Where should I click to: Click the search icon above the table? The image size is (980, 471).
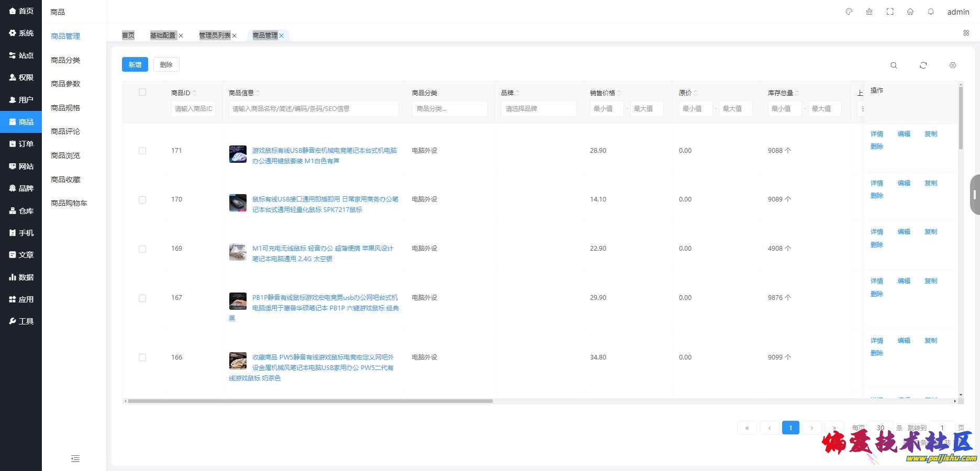[x=894, y=65]
